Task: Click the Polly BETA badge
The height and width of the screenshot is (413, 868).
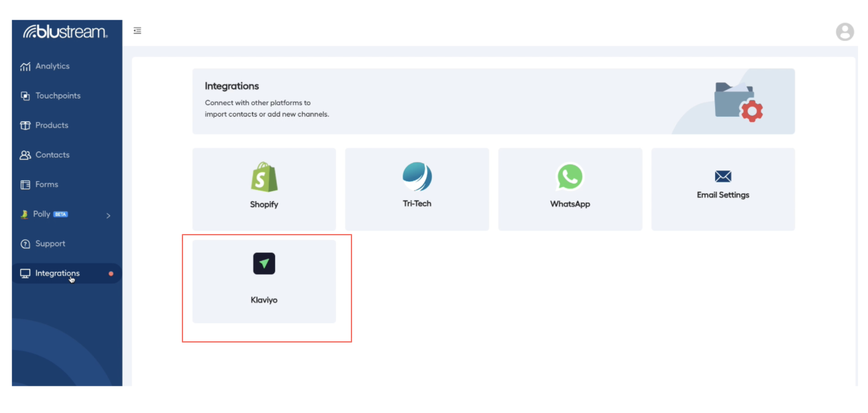Action: coord(60,215)
